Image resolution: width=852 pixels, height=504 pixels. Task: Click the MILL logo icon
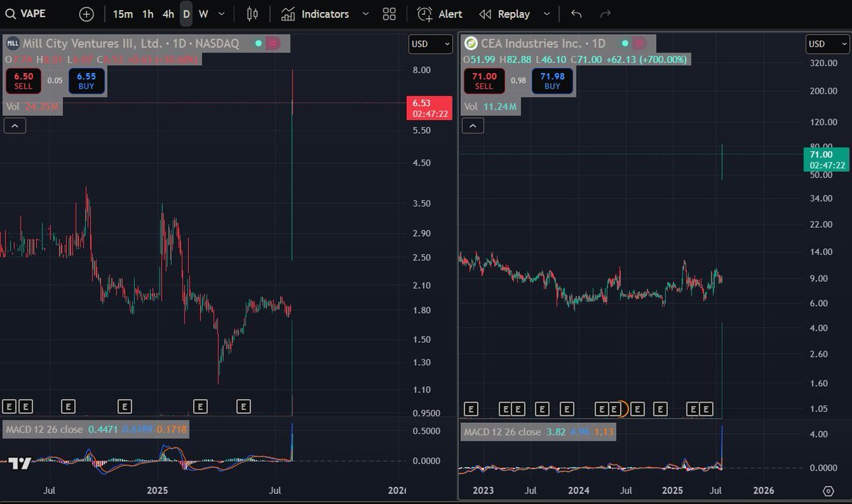click(x=13, y=43)
